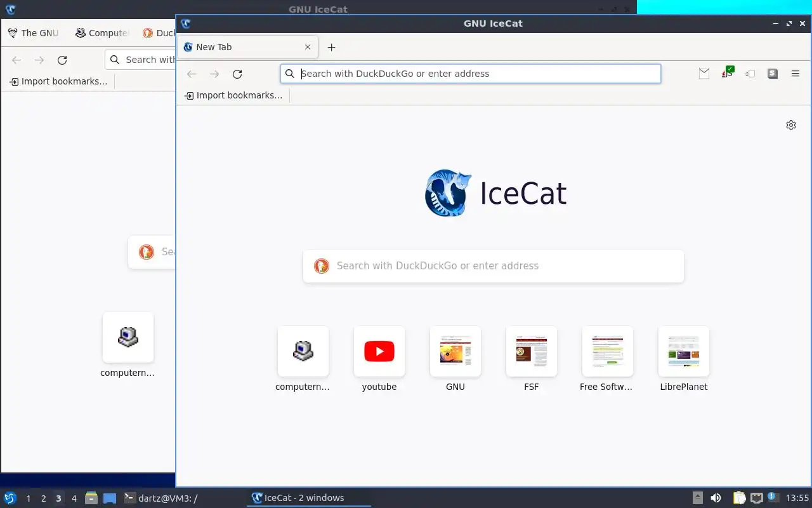
Task: Switch to the dartz@VM3 terminal task
Action: pos(160,498)
